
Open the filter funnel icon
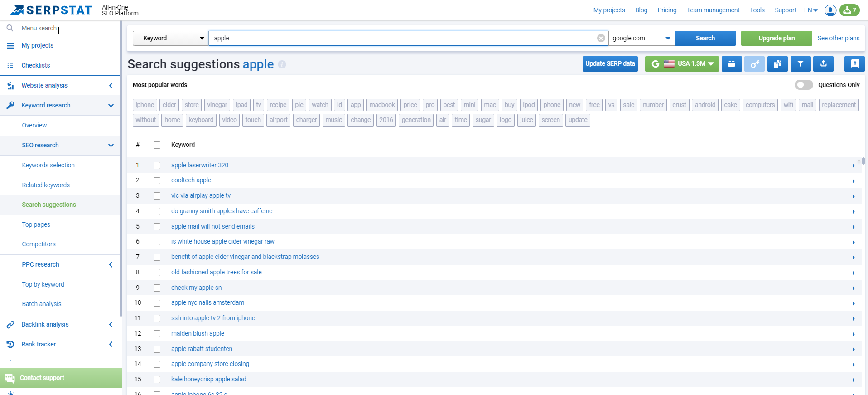(x=800, y=64)
